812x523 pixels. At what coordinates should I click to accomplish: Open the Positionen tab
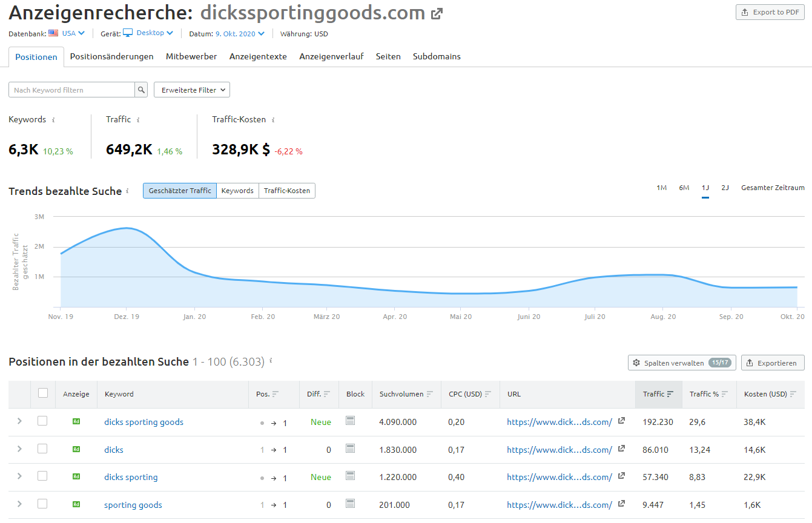point(36,57)
